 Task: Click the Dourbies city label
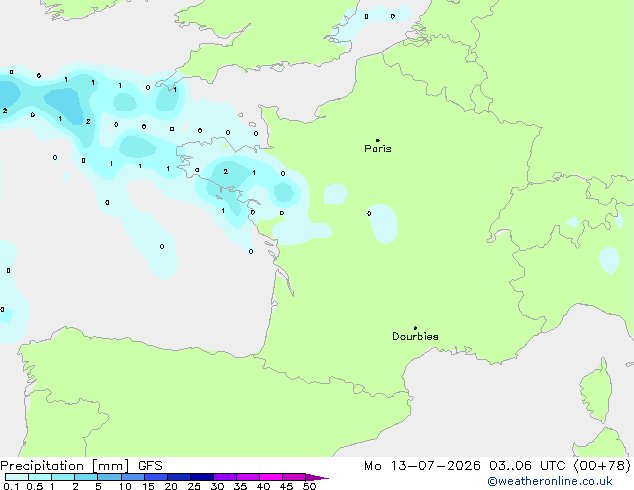tap(415, 336)
